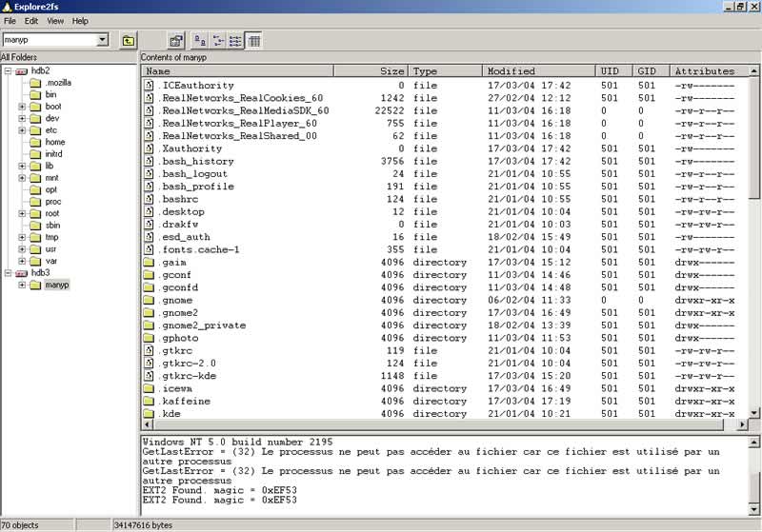Click the file icon beside .Xauthority
This screenshot has height=532, width=762.
[x=149, y=148]
